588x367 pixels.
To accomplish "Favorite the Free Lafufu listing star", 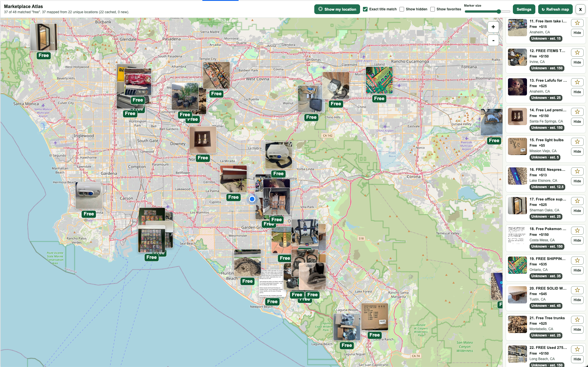I will pos(577,82).
